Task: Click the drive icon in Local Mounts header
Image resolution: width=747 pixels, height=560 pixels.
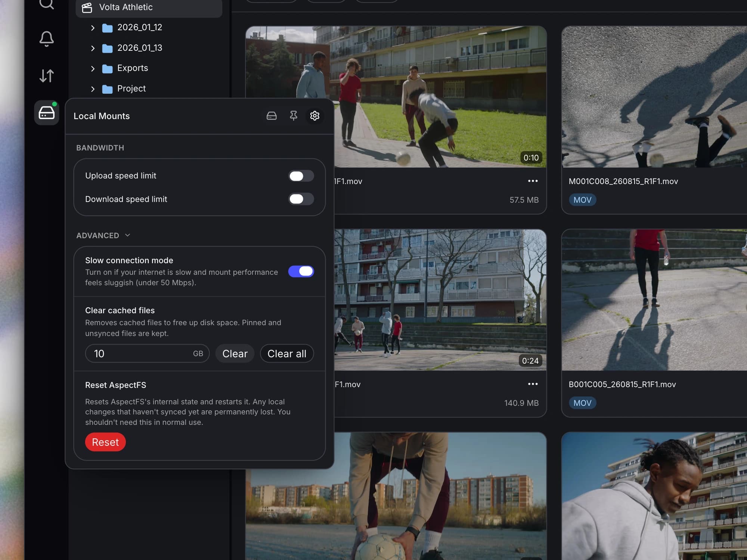Action: [272, 116]
